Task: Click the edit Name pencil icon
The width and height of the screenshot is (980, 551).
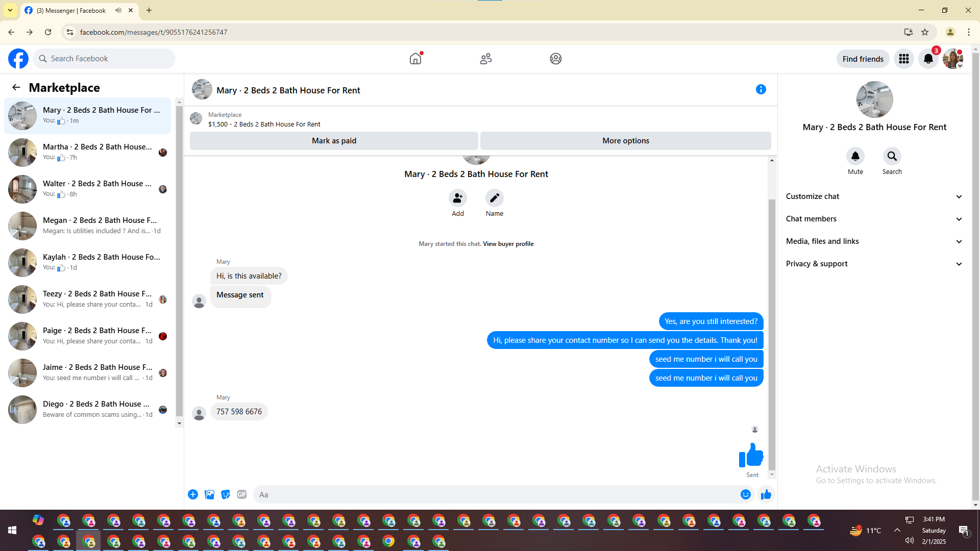Action: [x=494, y=198]
